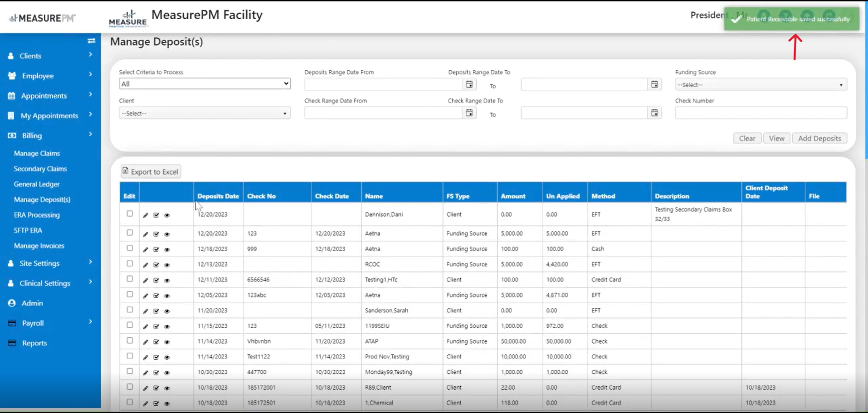Click pencil icon for 1199SEIU deposit row
Screen dimensions: 868x413
(x=146, y=326)
